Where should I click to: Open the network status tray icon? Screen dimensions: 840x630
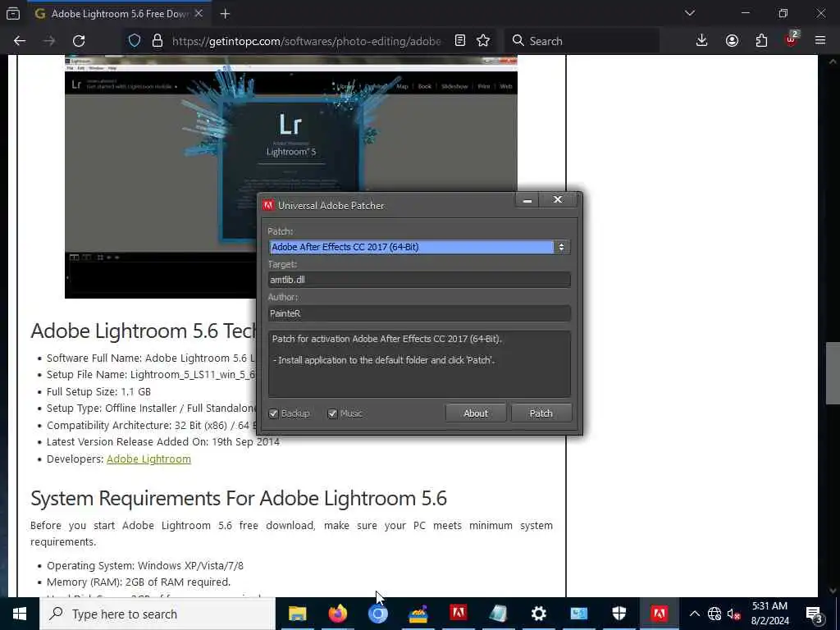[714, 614]
